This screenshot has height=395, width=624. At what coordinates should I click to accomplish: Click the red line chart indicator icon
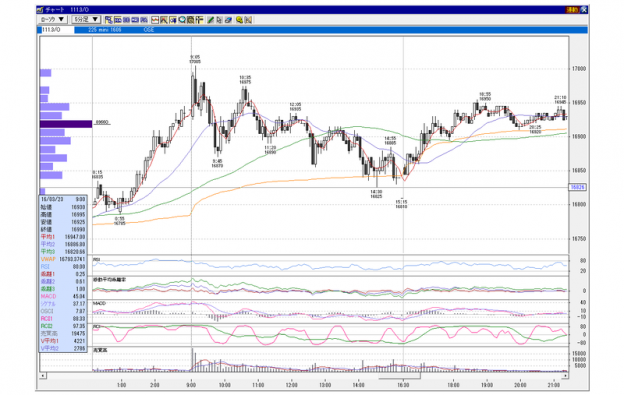click(155, 19)
